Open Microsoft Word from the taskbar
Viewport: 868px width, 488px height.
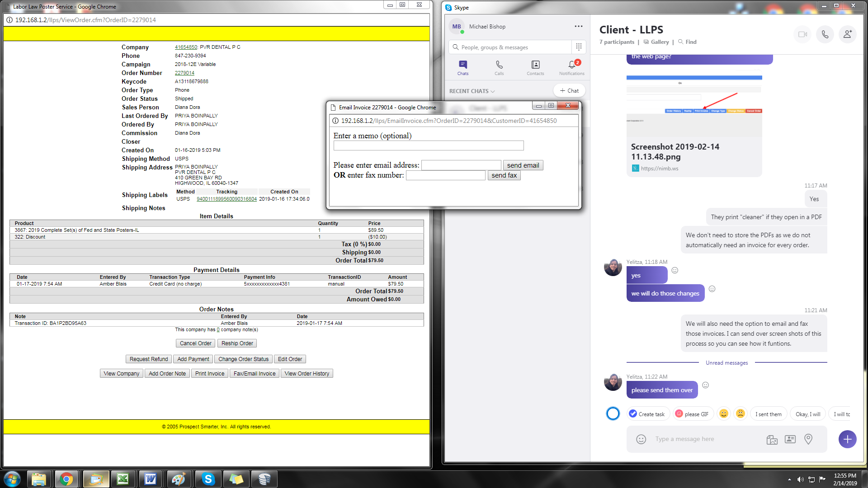pyautogui.click(x=151, y=479)
